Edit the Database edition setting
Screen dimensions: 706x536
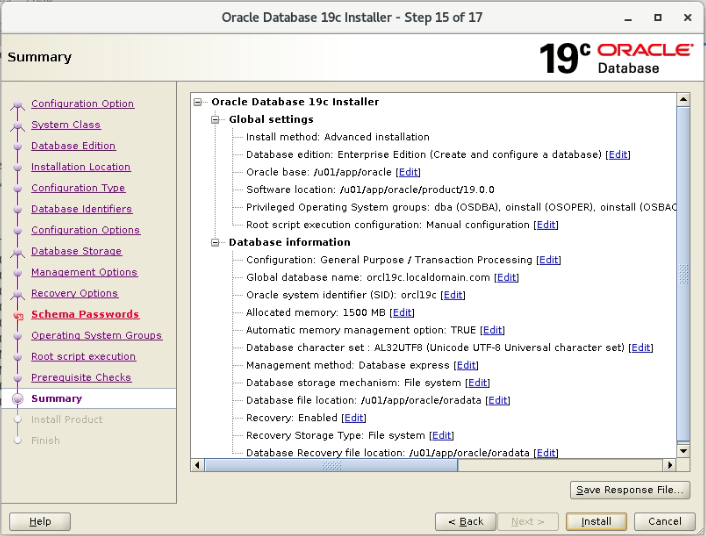pyautogui.click(x=618, y=154)
